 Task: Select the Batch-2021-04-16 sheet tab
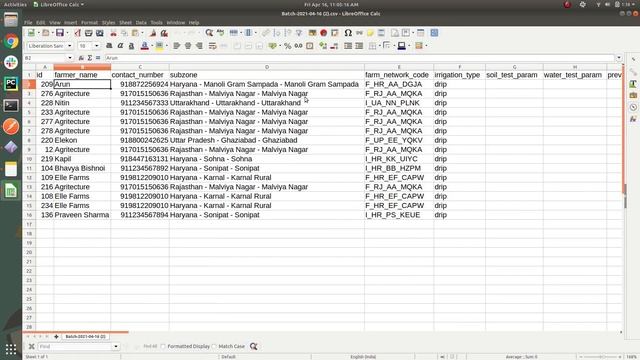click(x=85, y=337)
